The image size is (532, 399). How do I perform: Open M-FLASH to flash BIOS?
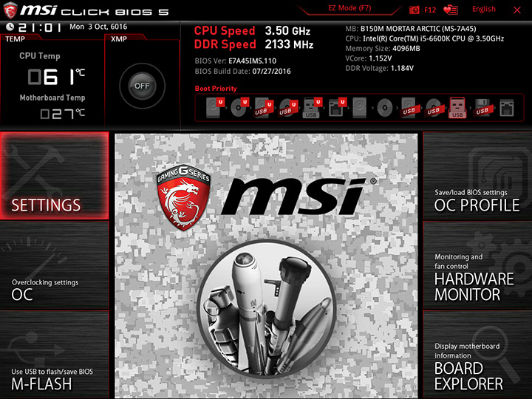coord(54,355)
